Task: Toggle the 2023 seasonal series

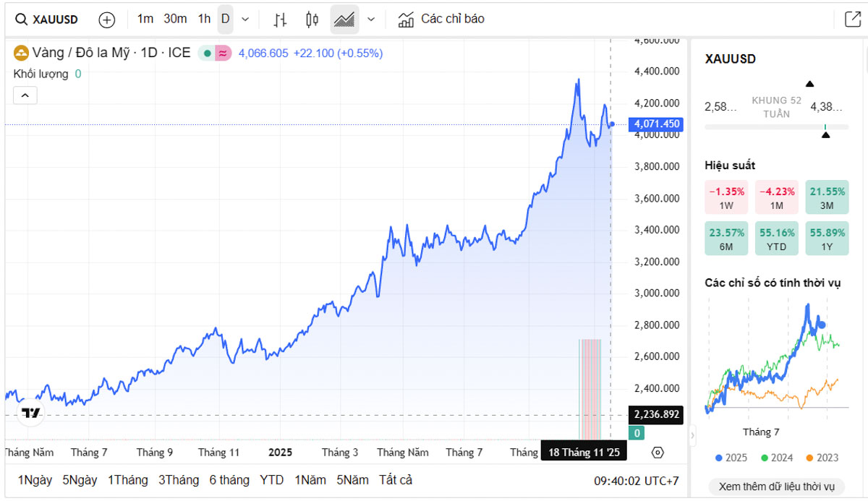Action: pyautogui.click(x=822, y=458)
